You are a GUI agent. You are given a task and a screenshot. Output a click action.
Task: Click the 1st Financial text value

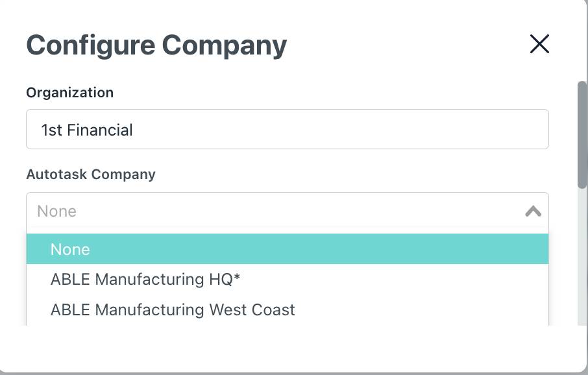click(x=87, y=130)
